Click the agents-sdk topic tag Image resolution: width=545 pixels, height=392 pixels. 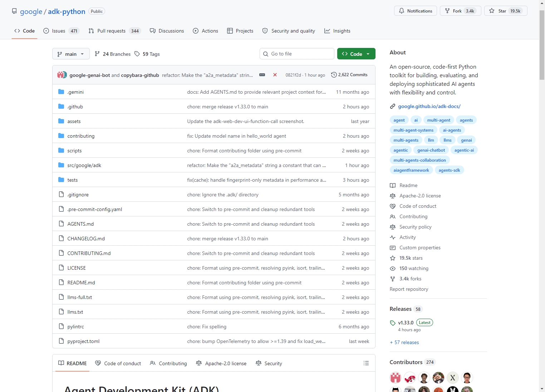point(449,170)
